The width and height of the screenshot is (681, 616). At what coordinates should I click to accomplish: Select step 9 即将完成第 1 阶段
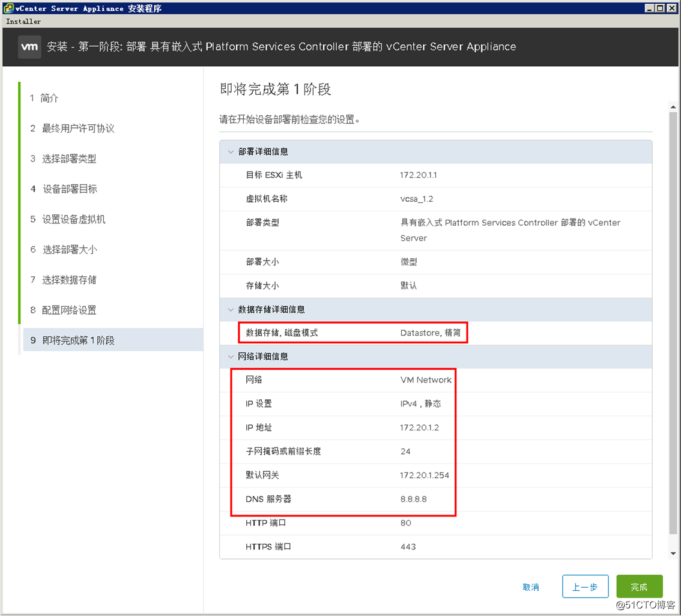113,340
